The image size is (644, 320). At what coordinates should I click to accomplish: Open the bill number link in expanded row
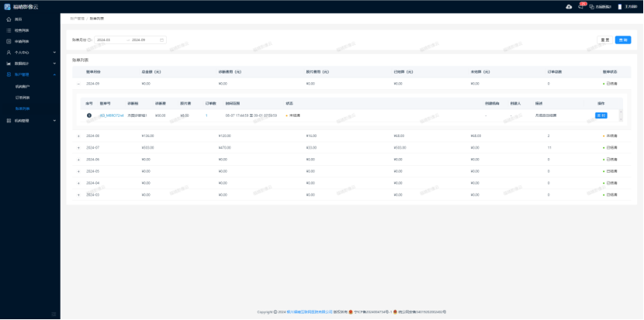[x=112, y=115]
